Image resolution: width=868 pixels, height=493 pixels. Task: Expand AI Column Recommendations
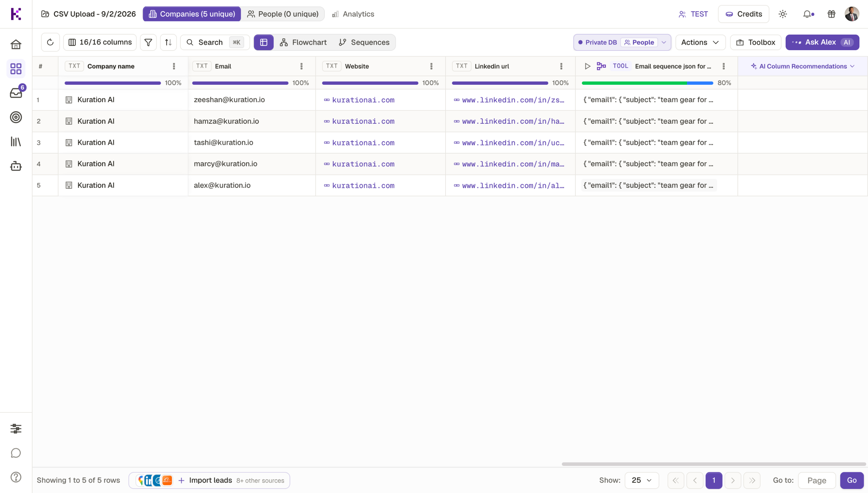click(803, 66)
